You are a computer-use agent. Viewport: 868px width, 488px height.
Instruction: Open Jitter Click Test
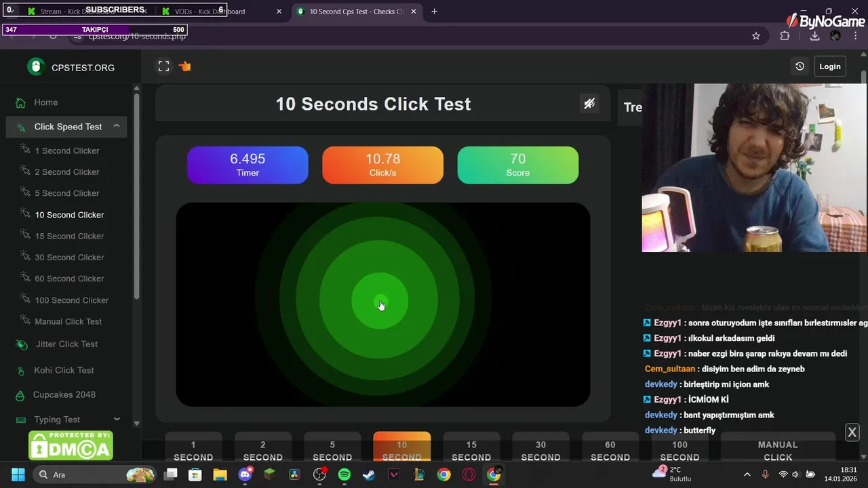pyautogui.click(x=66, y=344)
